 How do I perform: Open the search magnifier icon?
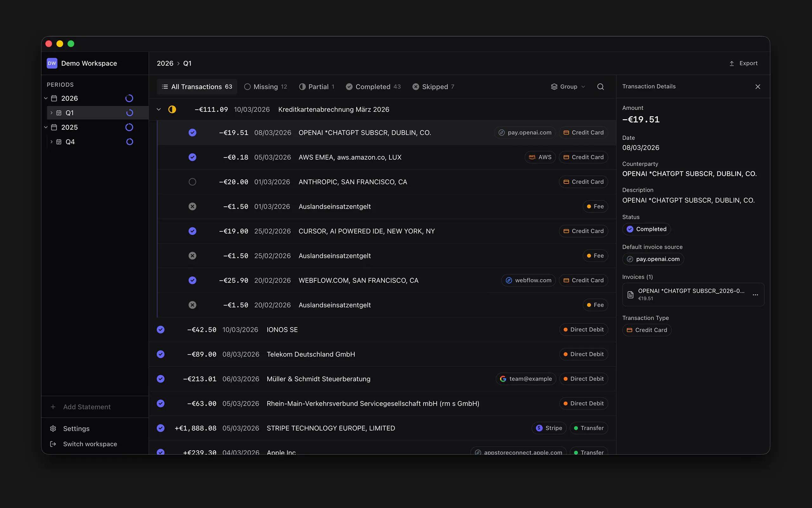600,87
